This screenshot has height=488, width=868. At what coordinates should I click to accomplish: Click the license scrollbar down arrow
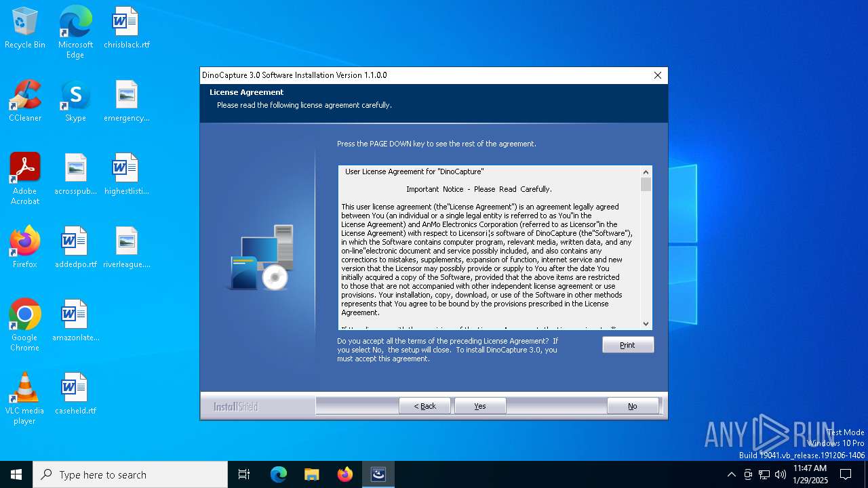coord(646,324)
